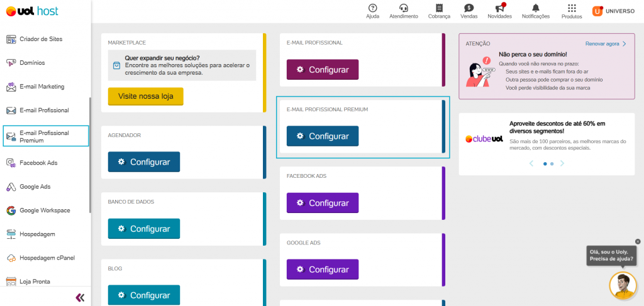Image resolution: width=644 pixels, height=306 pixels.
Task: Configure Banco de Dados product
Action: pos(144,229)
